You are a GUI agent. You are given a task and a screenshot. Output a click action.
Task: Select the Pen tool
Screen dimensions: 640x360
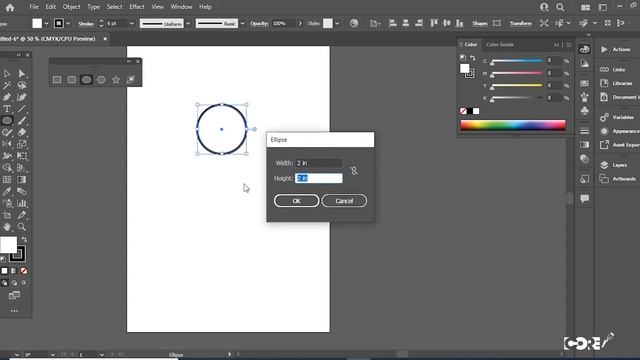(7, 97)
